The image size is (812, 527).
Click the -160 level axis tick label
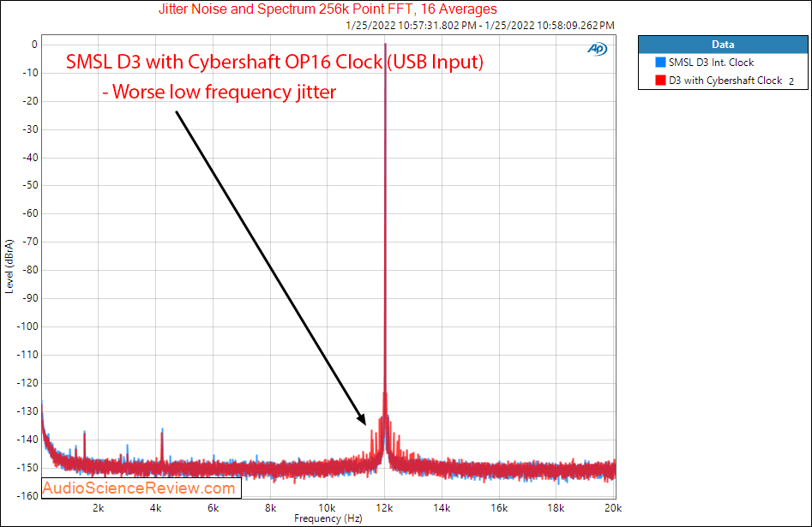(x=28, y=495)
